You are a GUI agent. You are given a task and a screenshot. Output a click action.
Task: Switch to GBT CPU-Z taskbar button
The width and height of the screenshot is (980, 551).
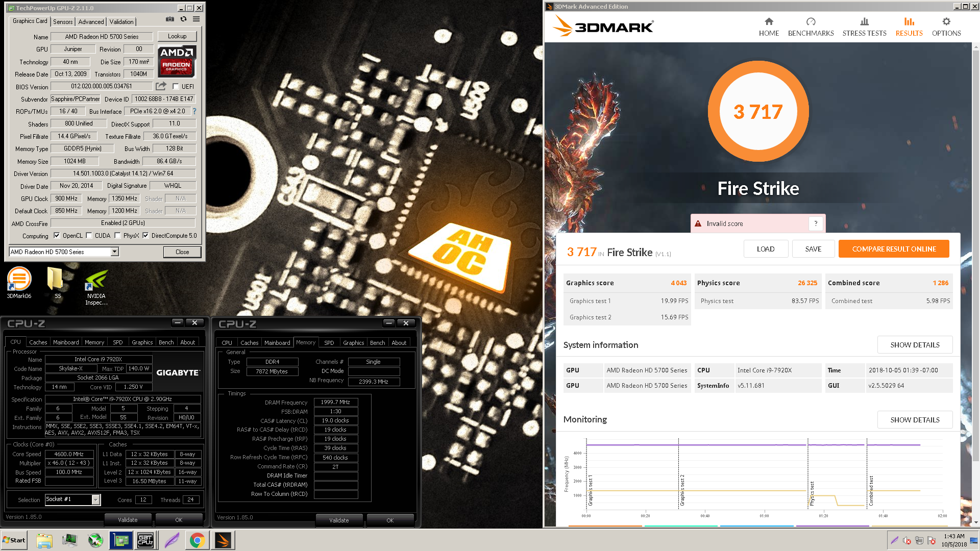coord(145,540)
